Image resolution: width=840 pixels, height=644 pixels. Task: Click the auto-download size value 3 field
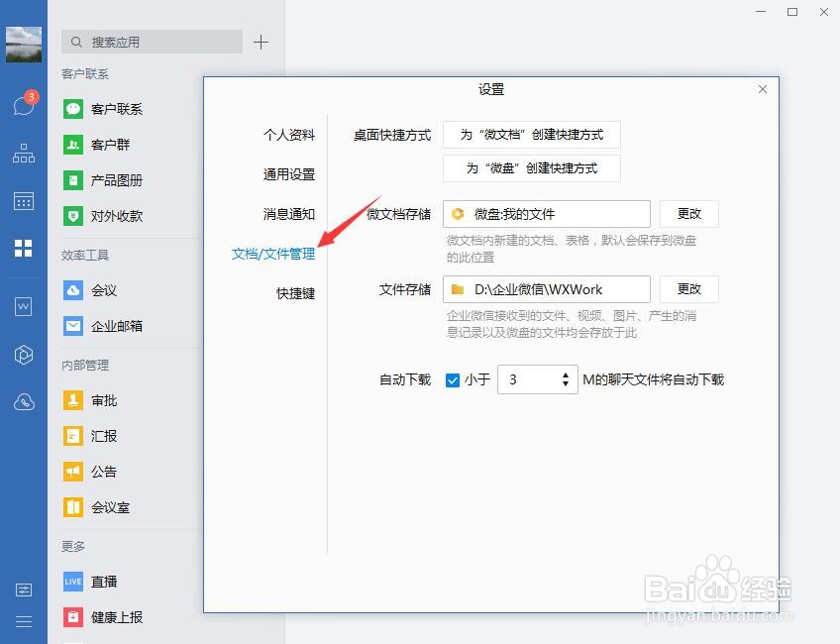[x=537, y=379]
